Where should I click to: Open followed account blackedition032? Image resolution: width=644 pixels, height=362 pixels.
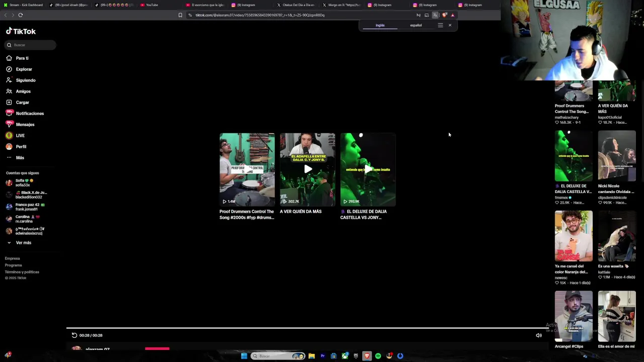pyautogui.click(x=26, y=195)
